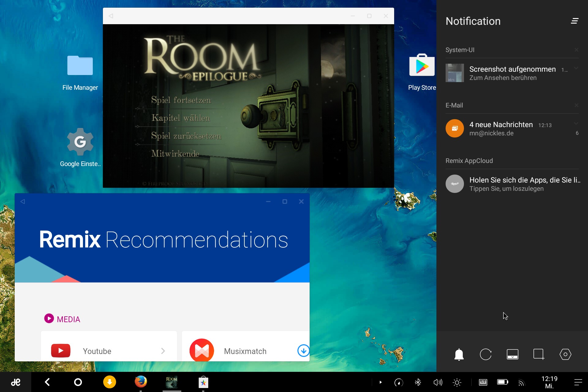The height and width of the screenshot is (392, 588).
Task: Expand hidden tray icons arrow
Action: (x=381, y=382)
